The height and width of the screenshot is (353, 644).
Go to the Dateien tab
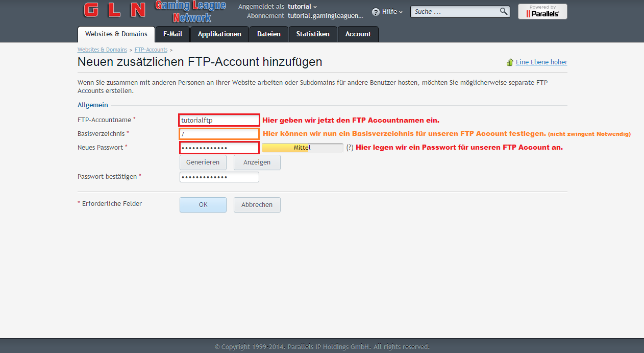[268, 34]
